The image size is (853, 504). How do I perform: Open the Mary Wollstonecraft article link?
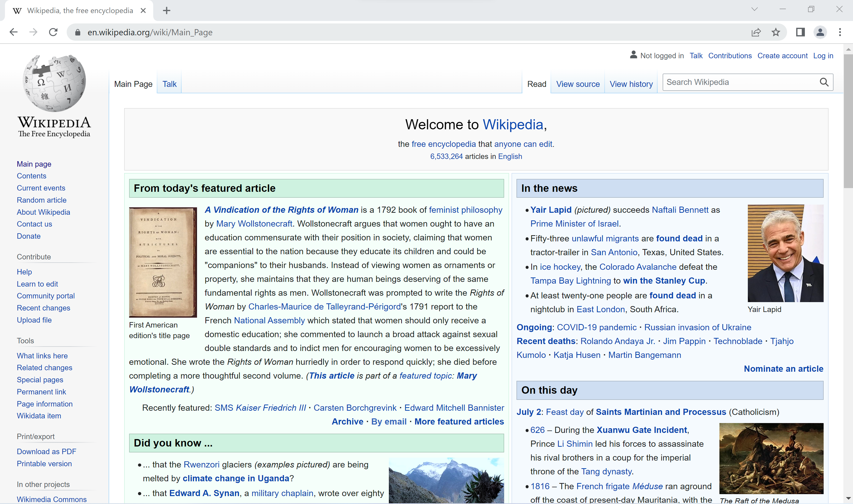click(254, 224)
